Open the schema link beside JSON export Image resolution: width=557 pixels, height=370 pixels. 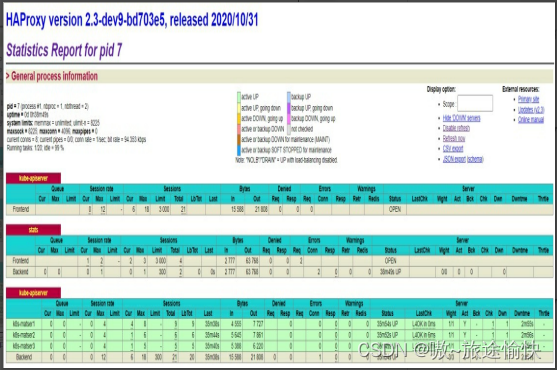pos(475,159)
